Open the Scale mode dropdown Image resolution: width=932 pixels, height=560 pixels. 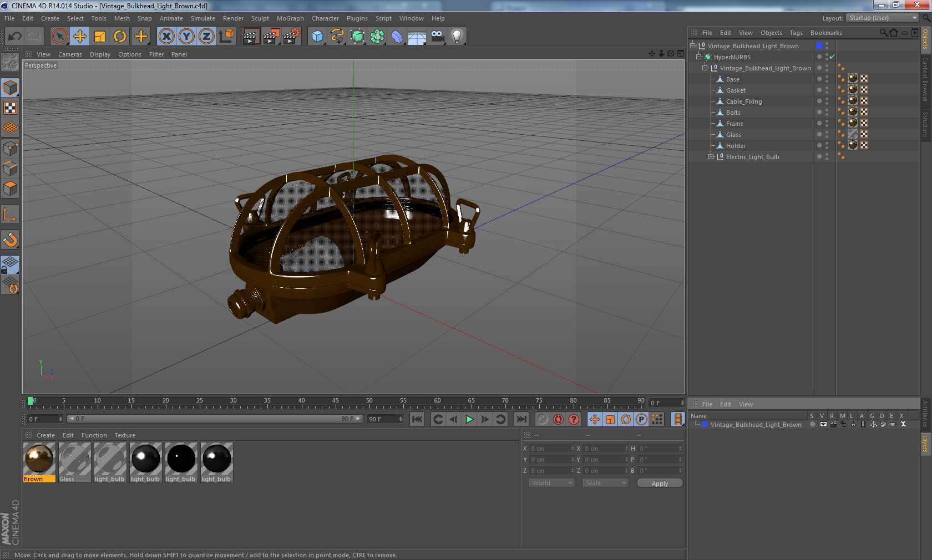(x=605, y=483)
